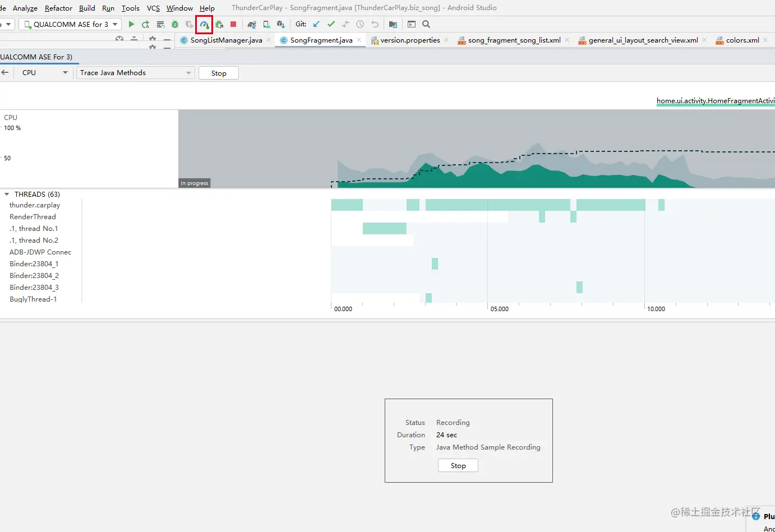Close the SongListManager.java tab
Viewport: 775px width, 532px height.
tap(269, 40)
